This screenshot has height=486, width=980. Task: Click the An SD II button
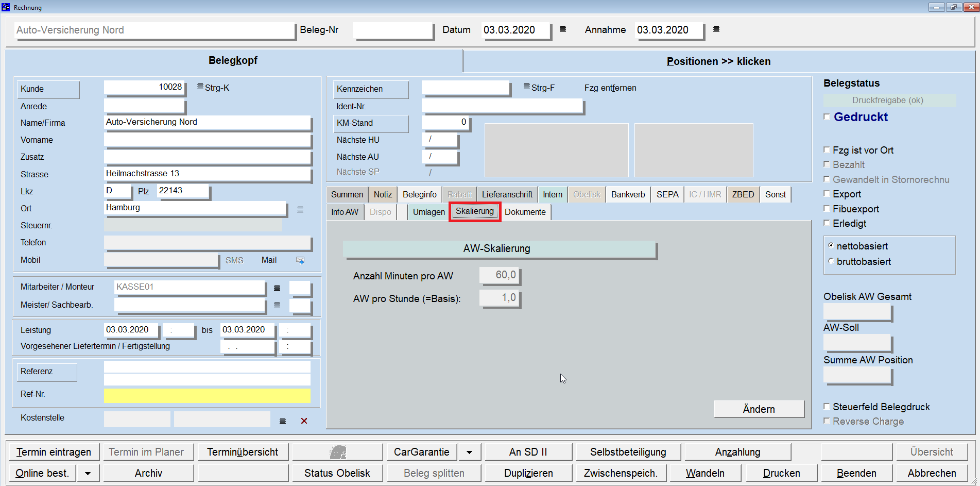(528, 452)
